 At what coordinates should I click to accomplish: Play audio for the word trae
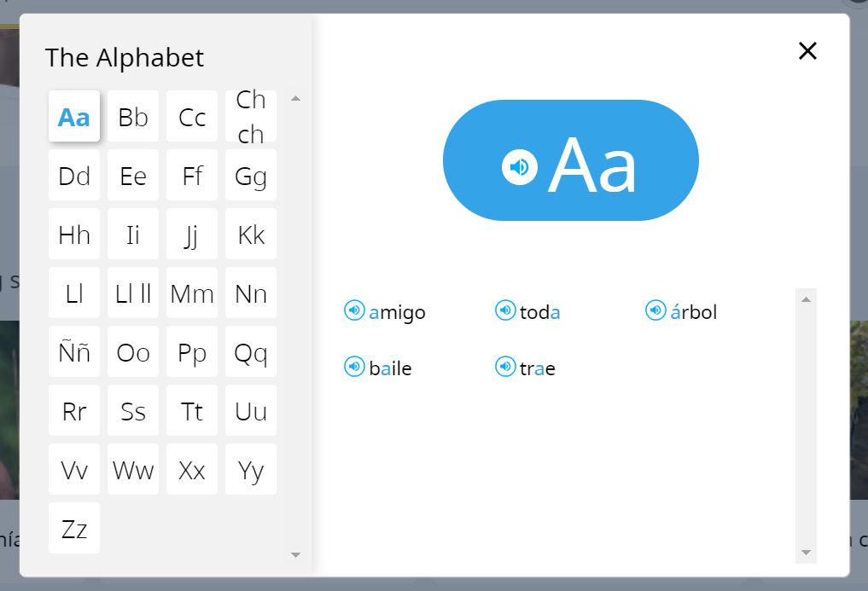(x=504, y=367)
